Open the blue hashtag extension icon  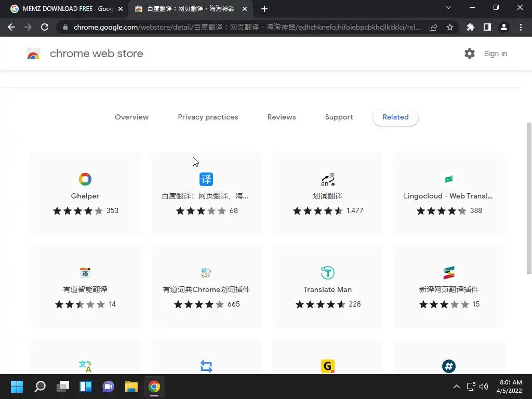pos(448,366)
